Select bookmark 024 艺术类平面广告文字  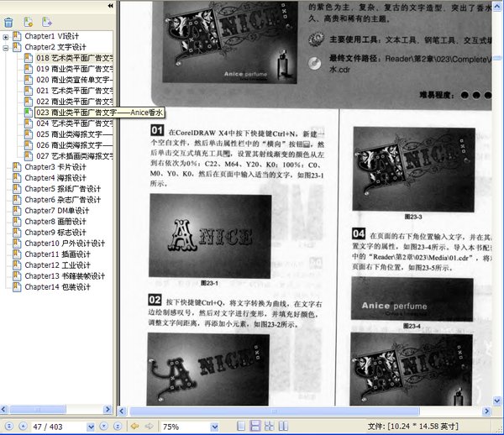click(x=74, y=123)
